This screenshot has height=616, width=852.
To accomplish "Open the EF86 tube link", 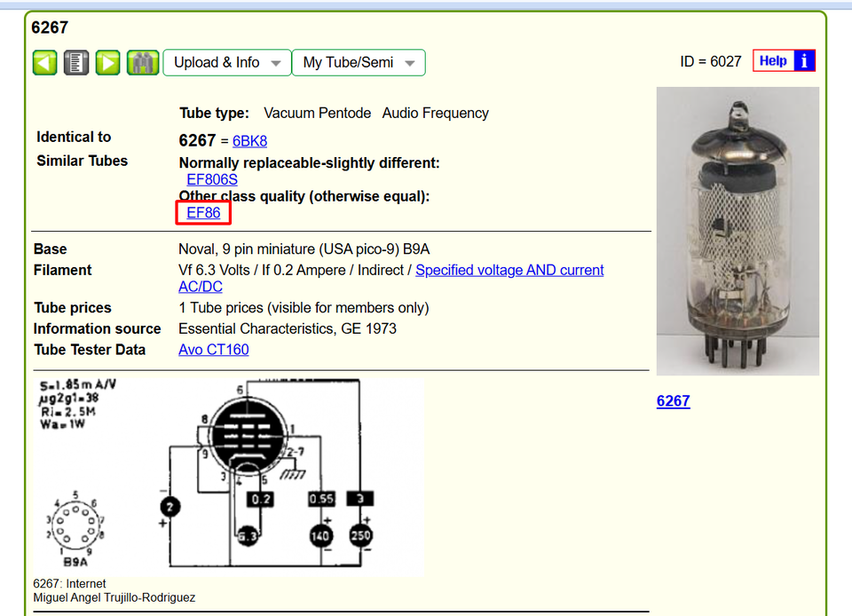I will pos(203,212).
